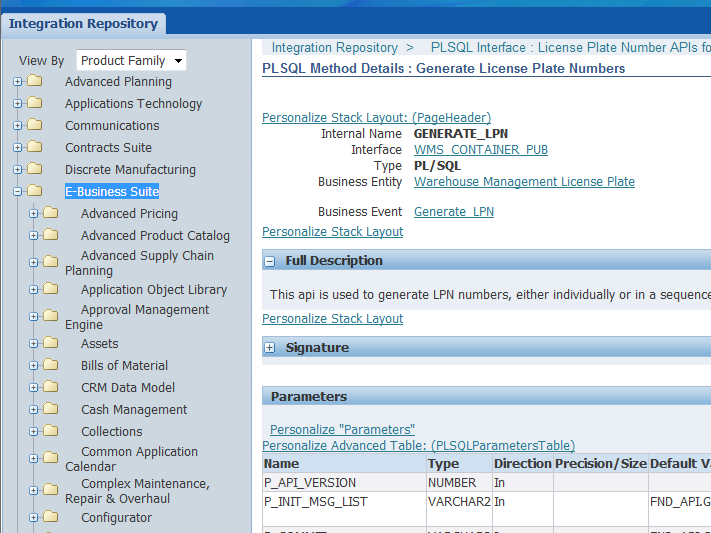Click the Advanced Product Catalog folder icon

[x=51, y=235]
